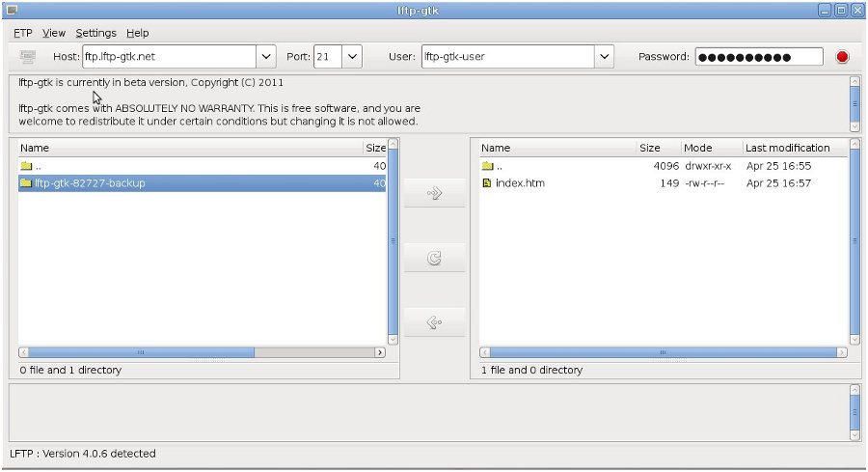868x472 pixels.
Task: Open the View menu
Action: (54, 33)
